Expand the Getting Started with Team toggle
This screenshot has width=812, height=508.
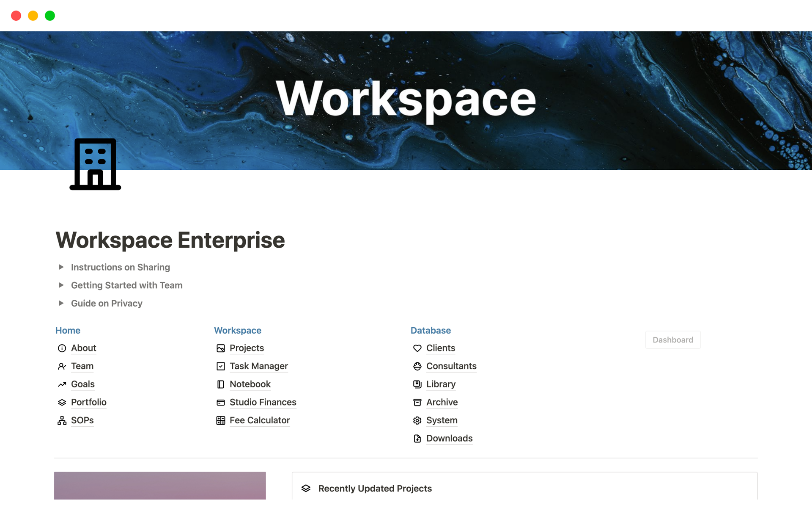61,285
